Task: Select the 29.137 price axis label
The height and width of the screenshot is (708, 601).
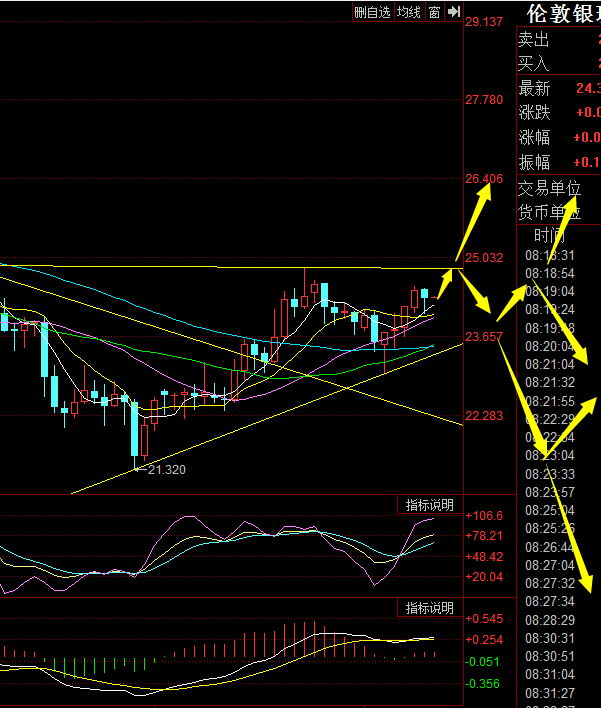Action: click(484, 22)
